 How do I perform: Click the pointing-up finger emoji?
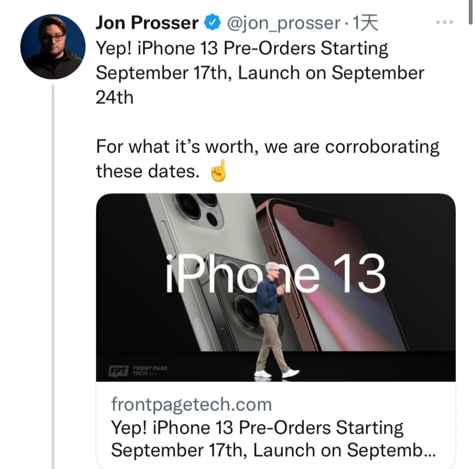pyautogui.click(x=219, y=171)
